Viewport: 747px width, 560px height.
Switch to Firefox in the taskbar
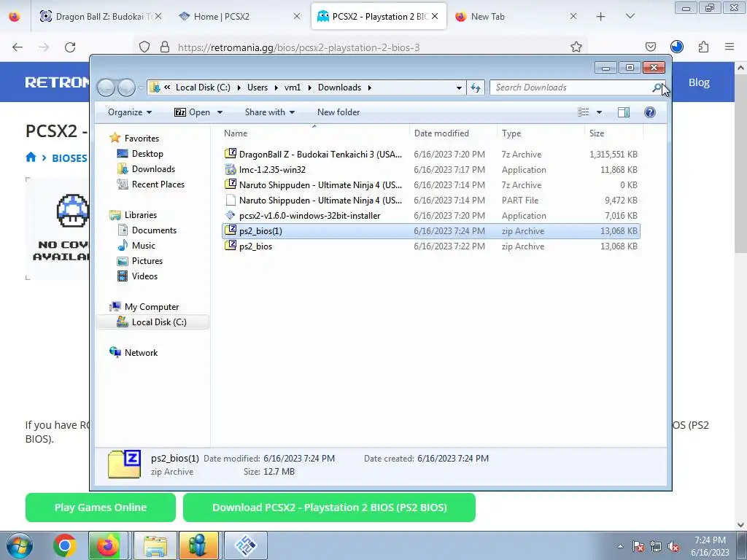pos(108,545)
